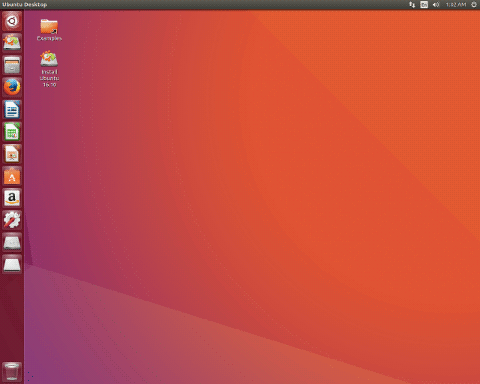The width and height of the screenshot is (480, 384).
Task: Click the Ubuntu Desktop title text
Action: (25, 5)
